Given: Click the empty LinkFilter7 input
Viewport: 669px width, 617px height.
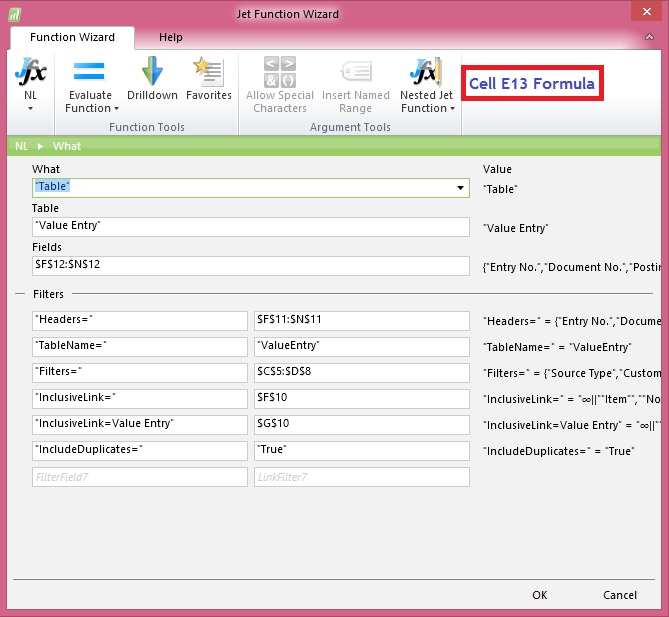Looking at the screenshot, I should click(361, 477).
